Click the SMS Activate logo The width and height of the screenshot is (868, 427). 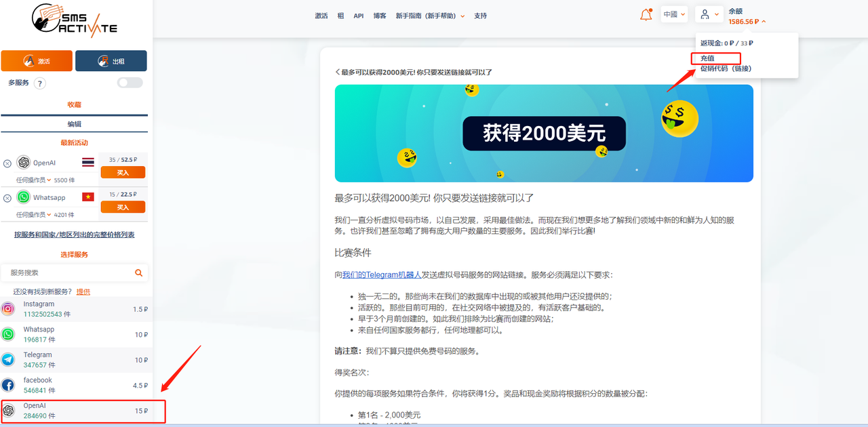click(x=74, y=22)
